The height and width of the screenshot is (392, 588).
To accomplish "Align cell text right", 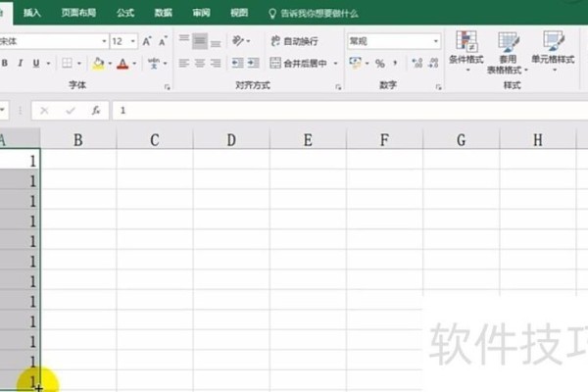I will 216,63.
